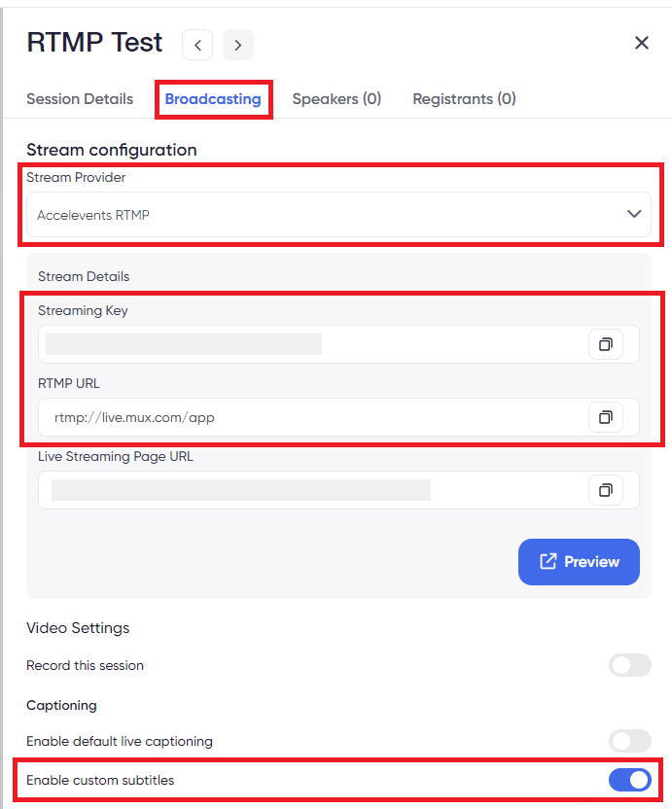The width and height of the screenshot is (672, 809).
Task: Go to next session with right arrow
Action: pos(238,45)
